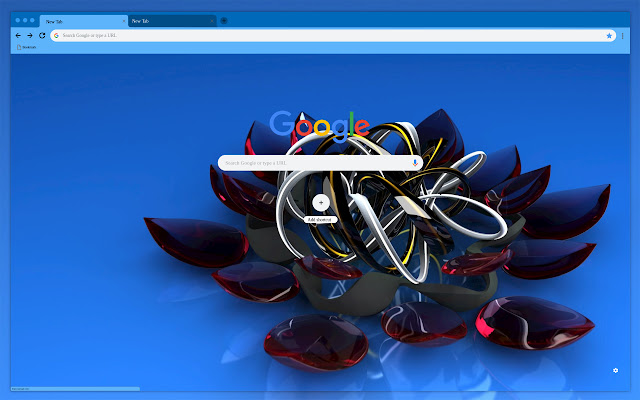Start voice search with the microphone

(x=415, y=163)
